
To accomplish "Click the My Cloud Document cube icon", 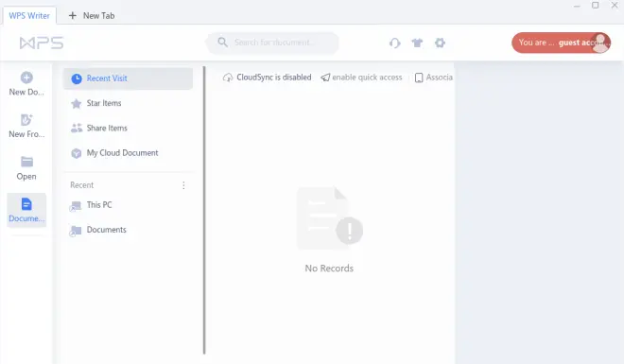I will [77, 153].
